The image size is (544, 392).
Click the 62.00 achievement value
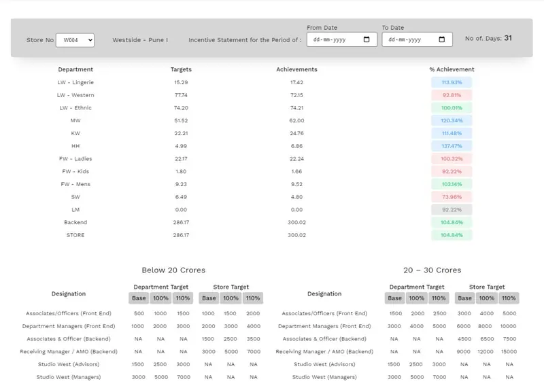pos(296,121)
